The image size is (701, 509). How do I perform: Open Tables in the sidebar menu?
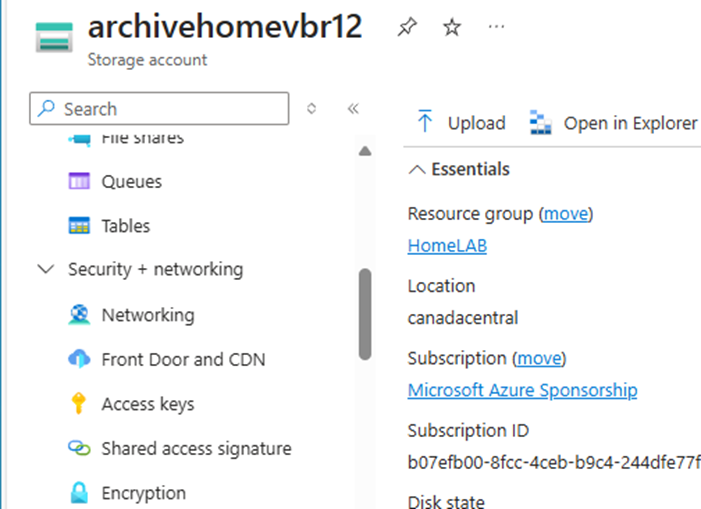[x=126, y=226]
